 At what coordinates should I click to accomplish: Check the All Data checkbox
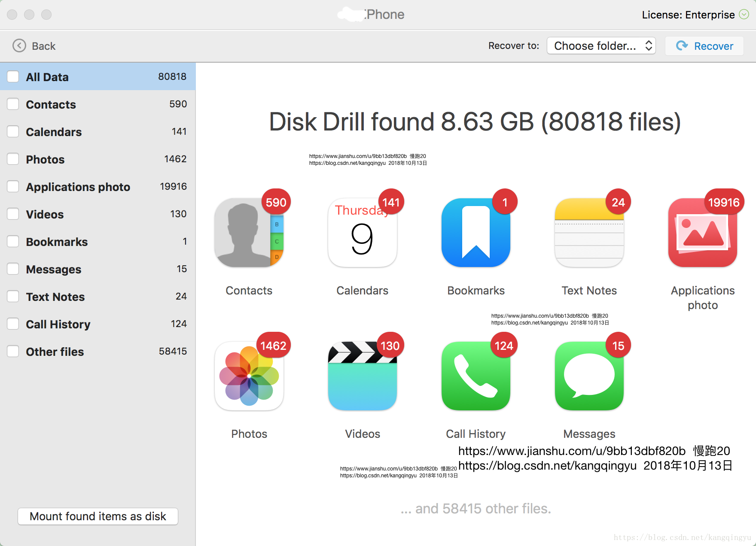[13, 76]
